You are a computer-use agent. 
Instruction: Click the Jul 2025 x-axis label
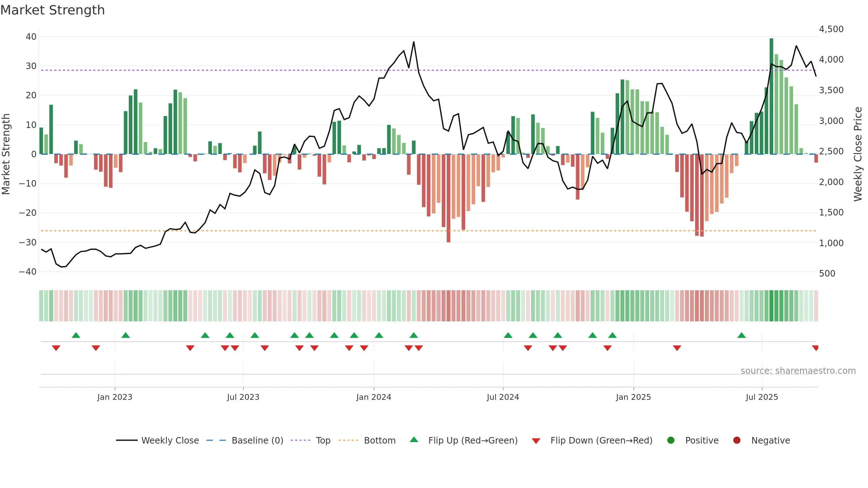[x=762, y=397]
